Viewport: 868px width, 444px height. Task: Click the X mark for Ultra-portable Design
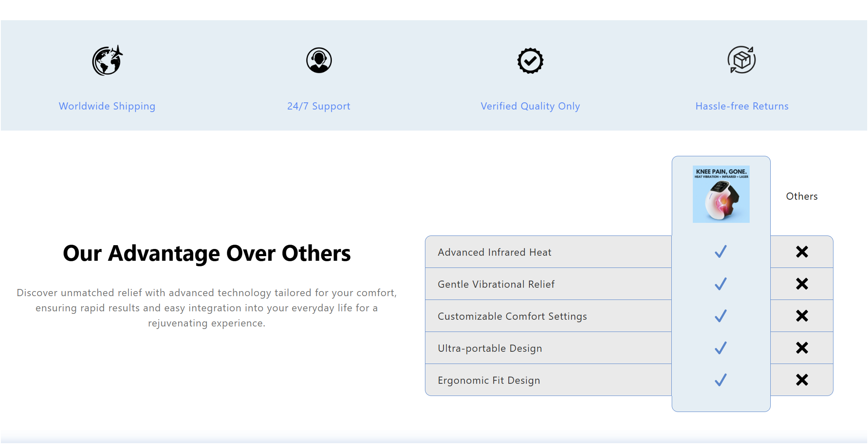click(802, 348)
